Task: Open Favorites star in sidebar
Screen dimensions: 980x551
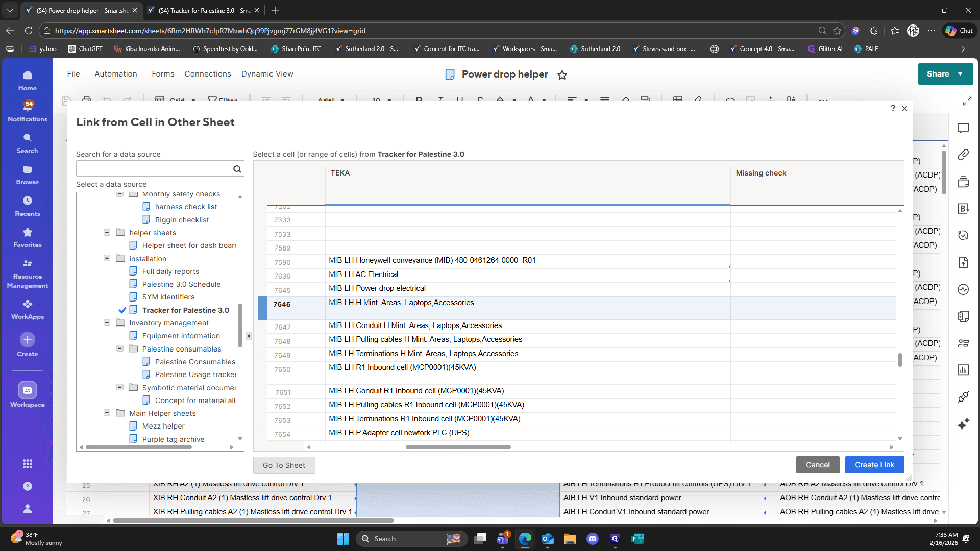Action: click(28, 232)
